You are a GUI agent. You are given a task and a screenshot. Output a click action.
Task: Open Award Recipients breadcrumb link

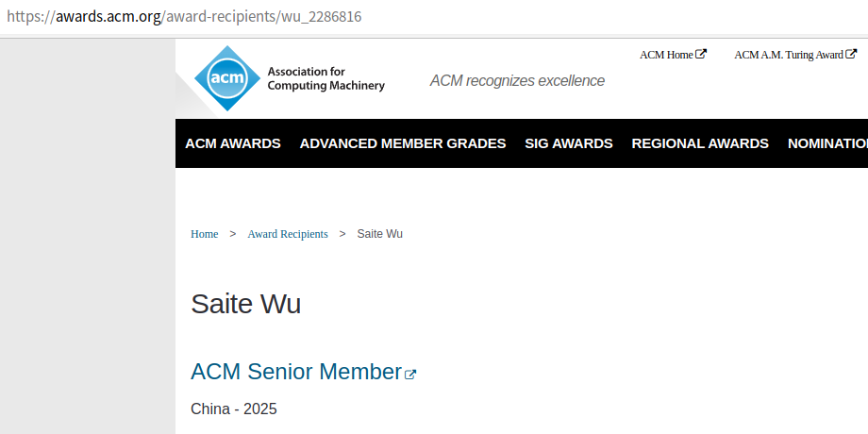point(288,234)
